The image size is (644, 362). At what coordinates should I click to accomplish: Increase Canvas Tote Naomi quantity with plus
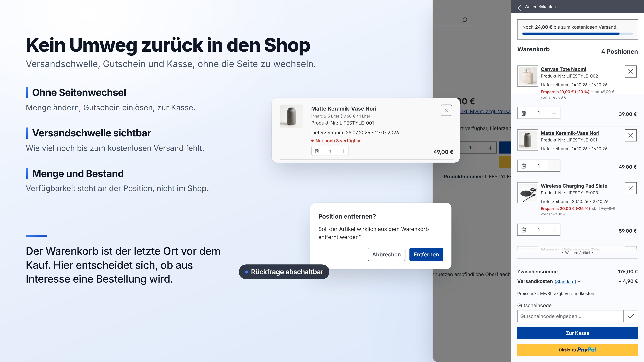coord(554,113)
